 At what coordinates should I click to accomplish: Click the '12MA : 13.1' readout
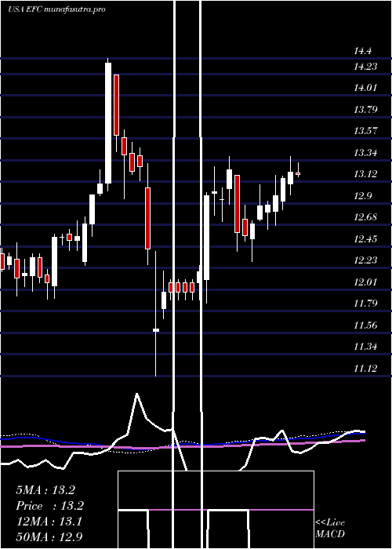click(49, 522)
